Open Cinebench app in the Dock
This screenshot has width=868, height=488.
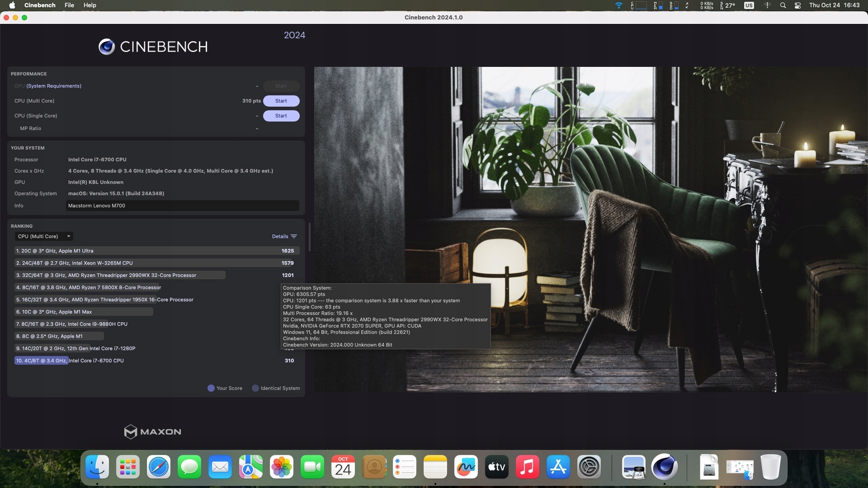point(664,467)
